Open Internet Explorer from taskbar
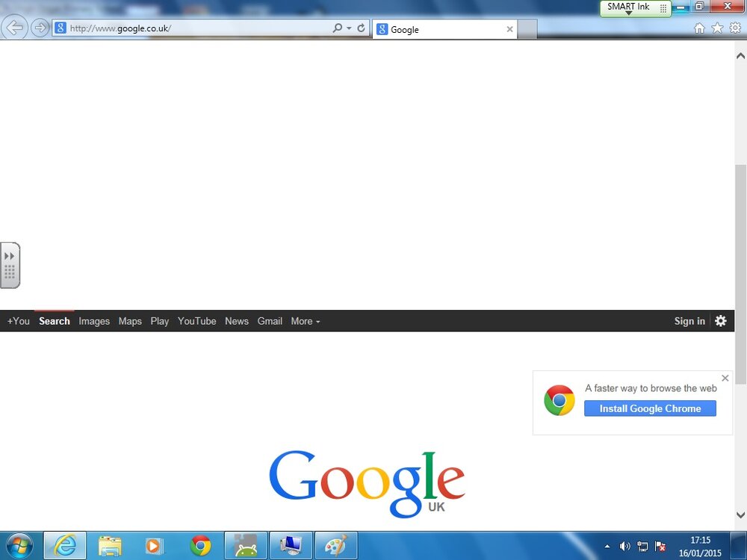This screenshot has height=560, width=747. [65, 546]
